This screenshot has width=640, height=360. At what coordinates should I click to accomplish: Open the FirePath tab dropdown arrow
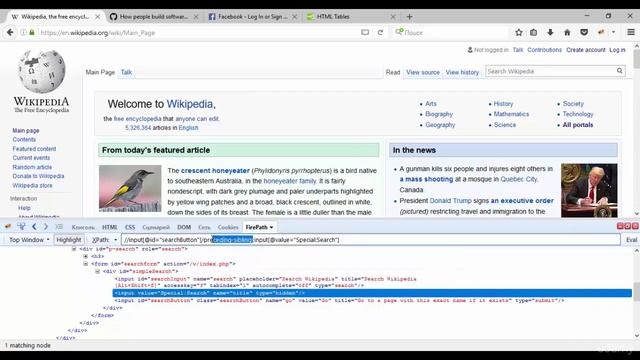[271, 227]
